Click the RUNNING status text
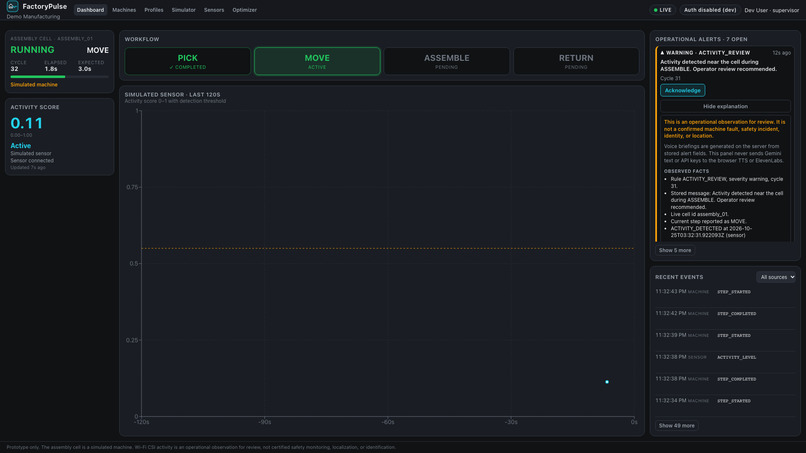The height and width of the screenshot is (453, 806). pyautogui.click(x=32, y=50)
